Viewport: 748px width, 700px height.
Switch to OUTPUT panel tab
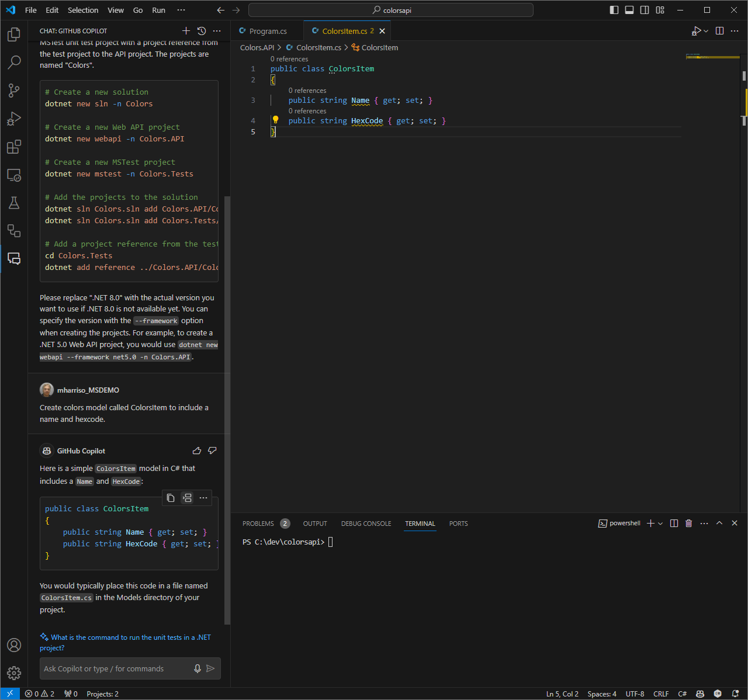pos(315,524)
